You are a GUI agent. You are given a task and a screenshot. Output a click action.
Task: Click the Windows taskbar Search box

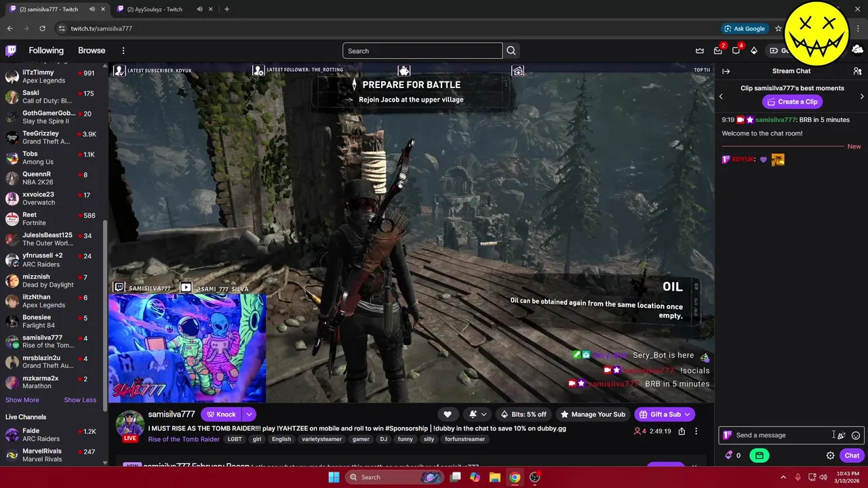[x=395, y=477]
